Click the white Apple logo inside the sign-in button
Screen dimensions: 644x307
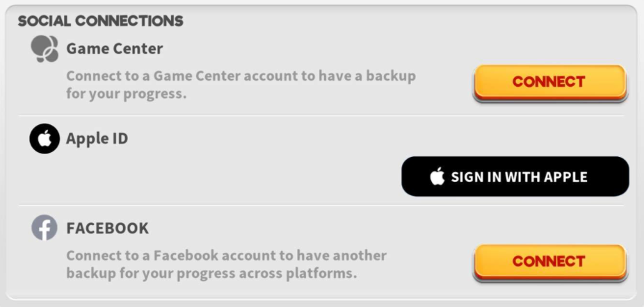(437, 176)
